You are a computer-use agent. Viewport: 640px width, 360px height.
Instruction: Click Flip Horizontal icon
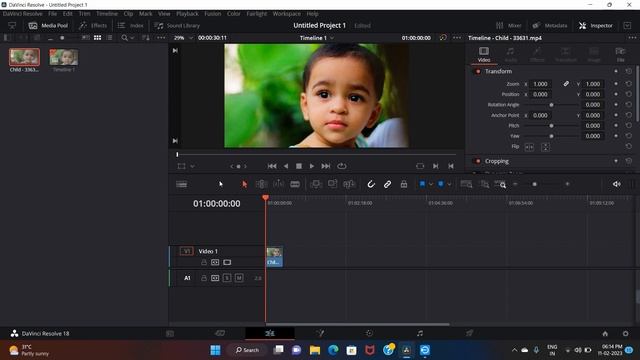(529, 147)
